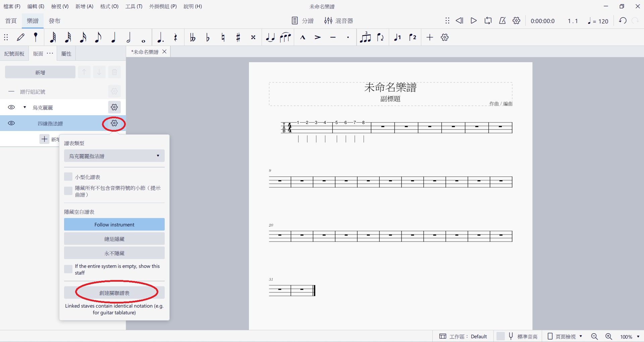
Task: Click the metronome icon
Action: pos(502,21)
